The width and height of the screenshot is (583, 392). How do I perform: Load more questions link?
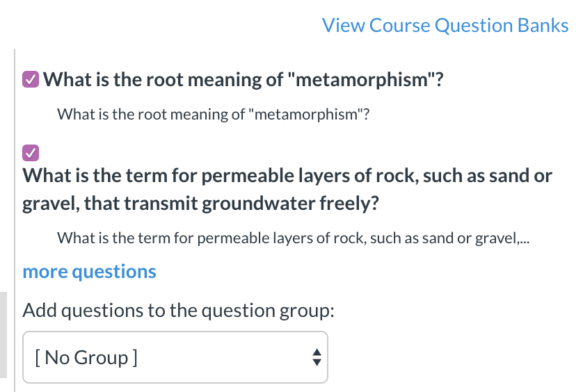90,271
